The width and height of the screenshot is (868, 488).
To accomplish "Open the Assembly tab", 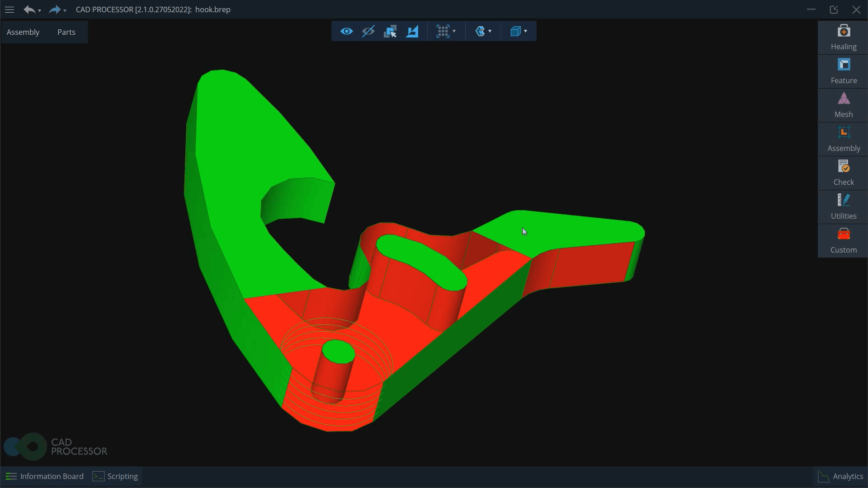I will (23, 32).
